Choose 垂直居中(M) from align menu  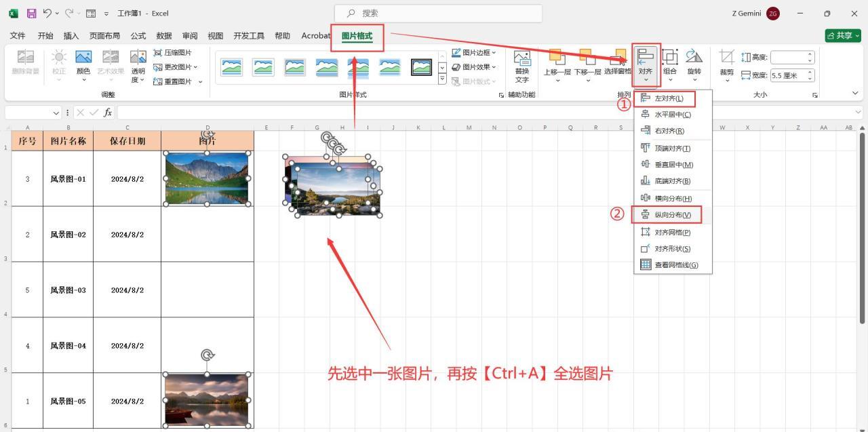pos(673,165)
